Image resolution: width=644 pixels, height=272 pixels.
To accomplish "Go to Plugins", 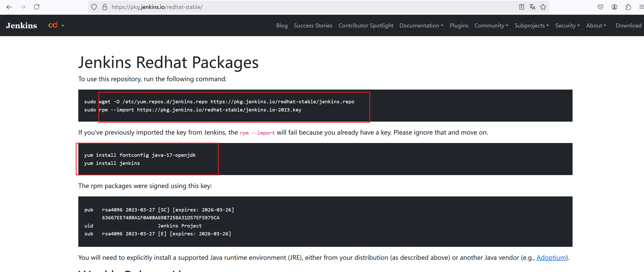I will 459,25.
